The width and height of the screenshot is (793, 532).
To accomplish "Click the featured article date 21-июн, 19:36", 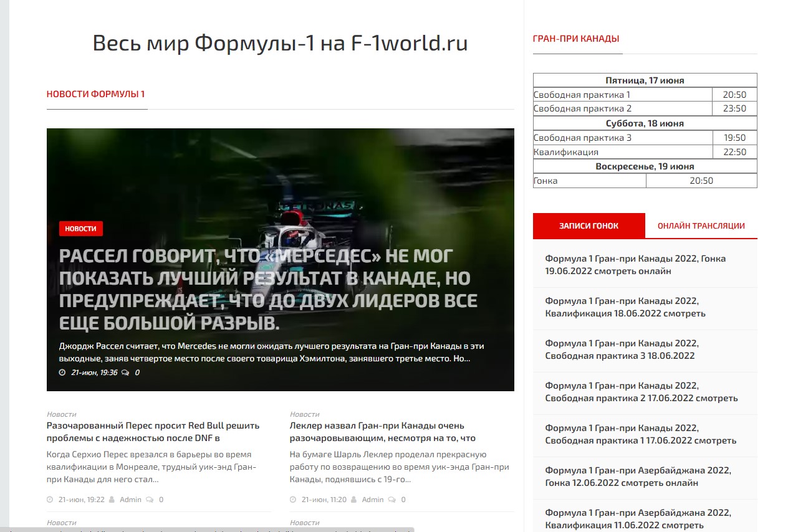I will (x=94, y=373).
